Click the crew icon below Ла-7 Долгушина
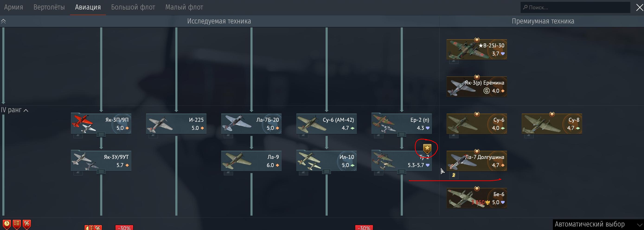Viewport: 644px width, 230px height. point(454,175)
